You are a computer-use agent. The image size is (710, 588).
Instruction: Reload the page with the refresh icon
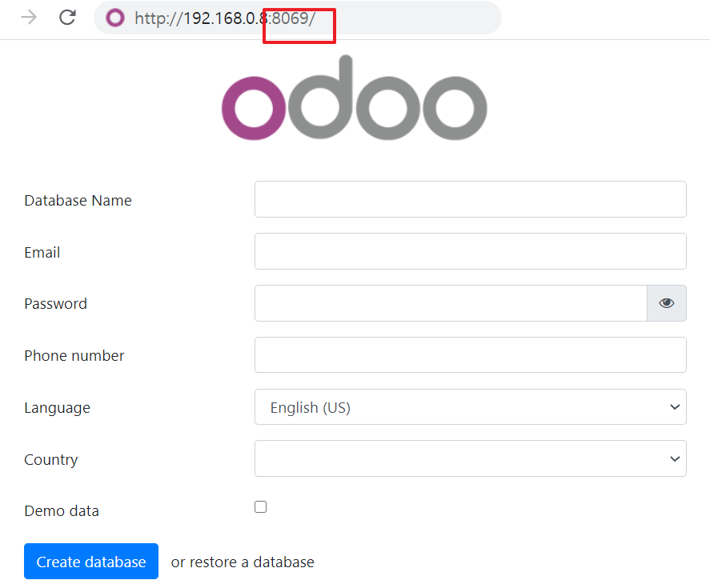pos(67,18)
